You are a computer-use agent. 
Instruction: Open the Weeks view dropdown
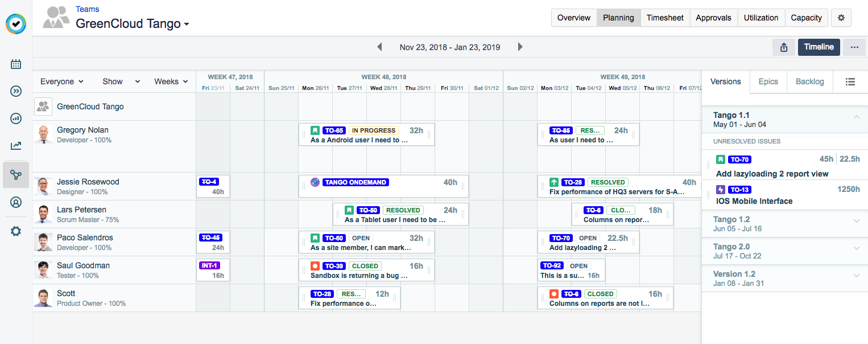pos(171,81)
